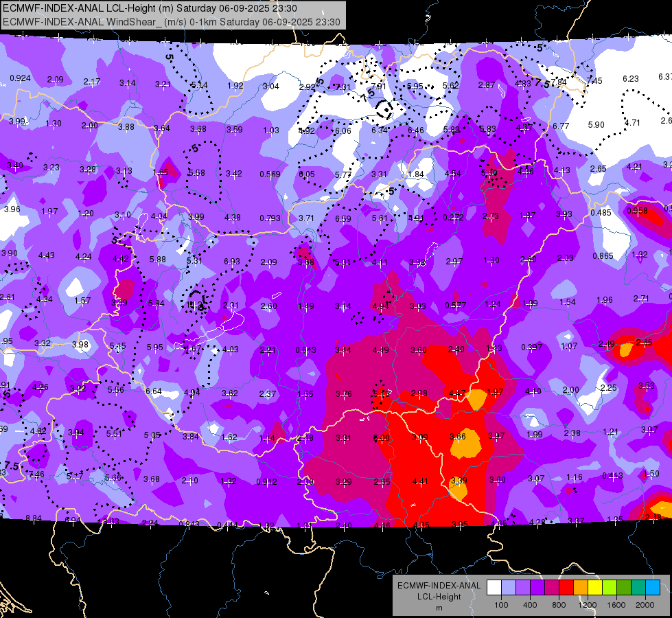
Task: Click the 0.912 wind shear value
Action: 266,481
